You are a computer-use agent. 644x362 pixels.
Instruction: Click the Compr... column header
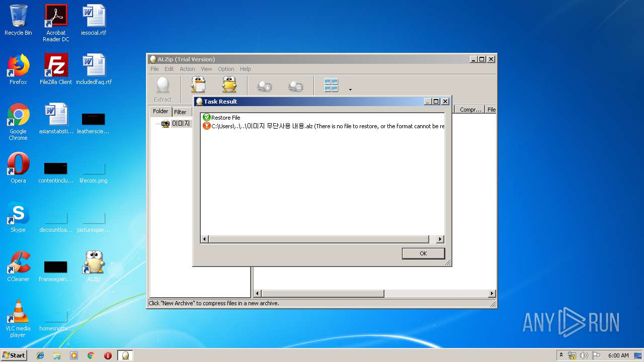click(470, 109)
